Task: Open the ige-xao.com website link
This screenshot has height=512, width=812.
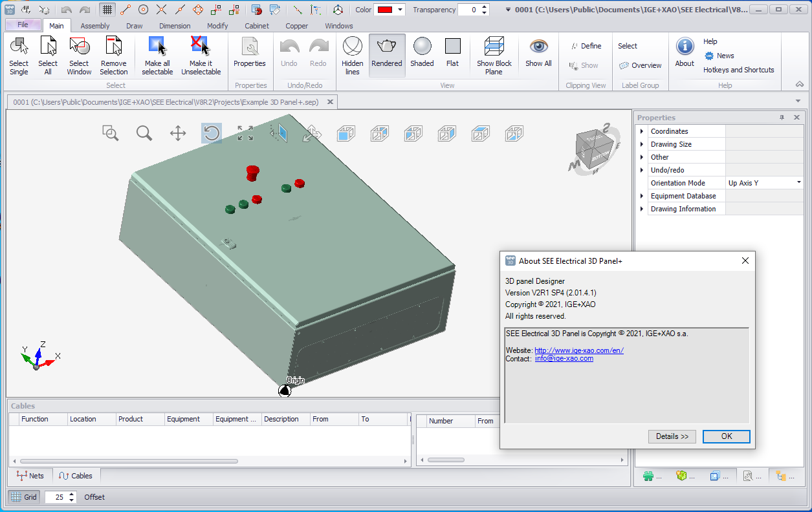Action: coord(579,350)
